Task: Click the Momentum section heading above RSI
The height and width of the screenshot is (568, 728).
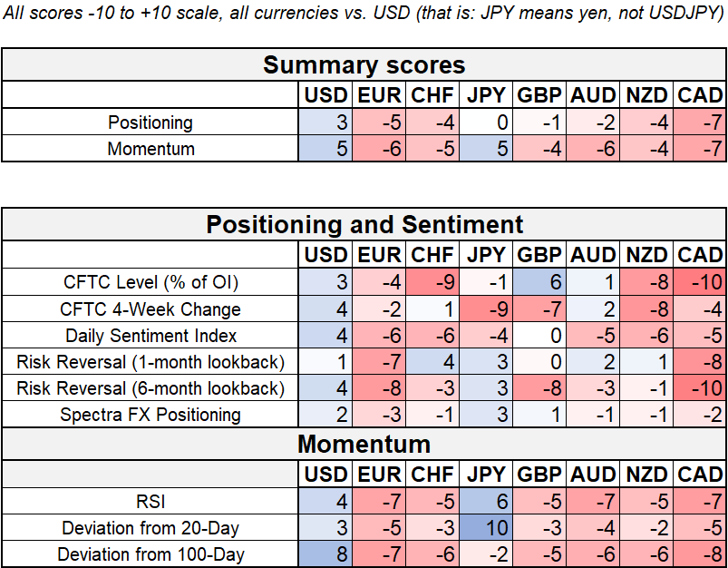Action: [x=364, y=445]
